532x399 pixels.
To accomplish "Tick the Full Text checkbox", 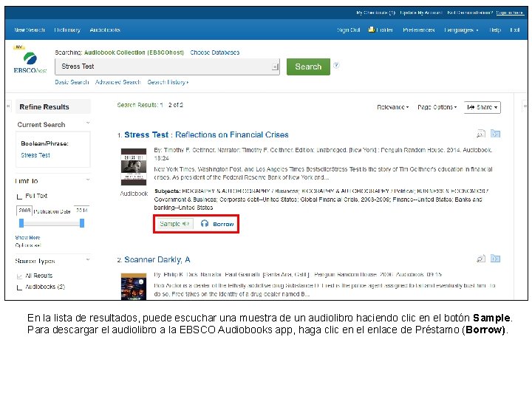I will 19,197.
